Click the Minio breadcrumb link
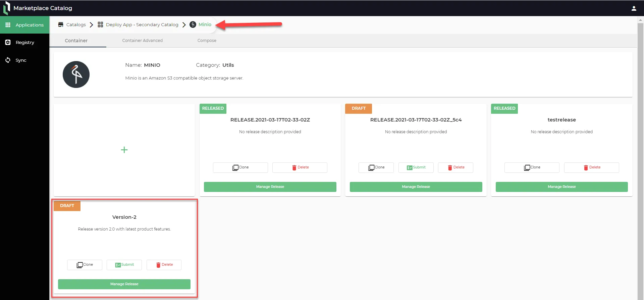Screen dimensions: 644x300 pyautogui.click(x=205, y=24)
